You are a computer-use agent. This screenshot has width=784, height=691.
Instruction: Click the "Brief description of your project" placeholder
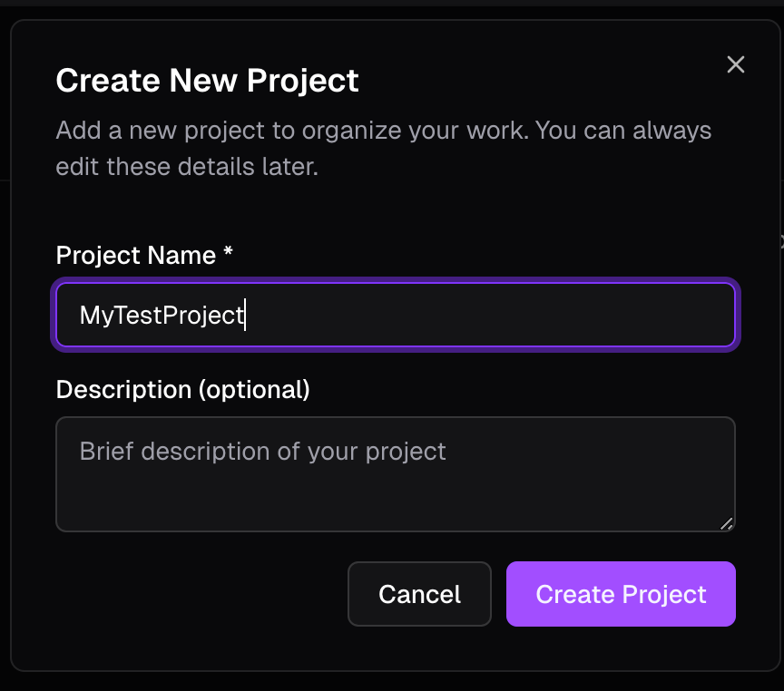[262, 452]
